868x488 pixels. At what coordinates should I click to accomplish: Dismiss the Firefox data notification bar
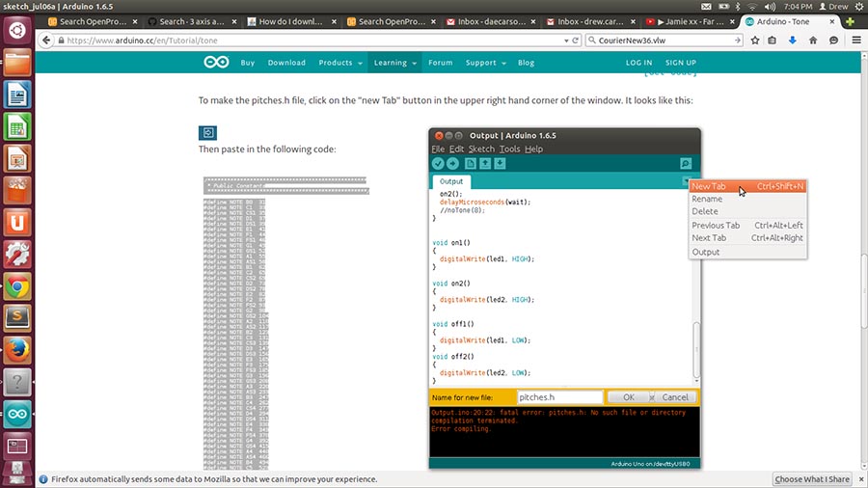861,479
